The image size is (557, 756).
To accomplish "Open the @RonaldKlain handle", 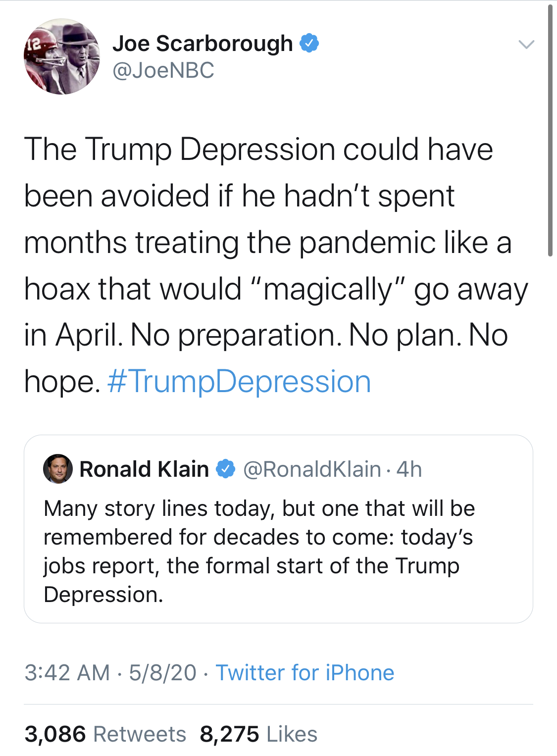I will click(x=312, y=469).
